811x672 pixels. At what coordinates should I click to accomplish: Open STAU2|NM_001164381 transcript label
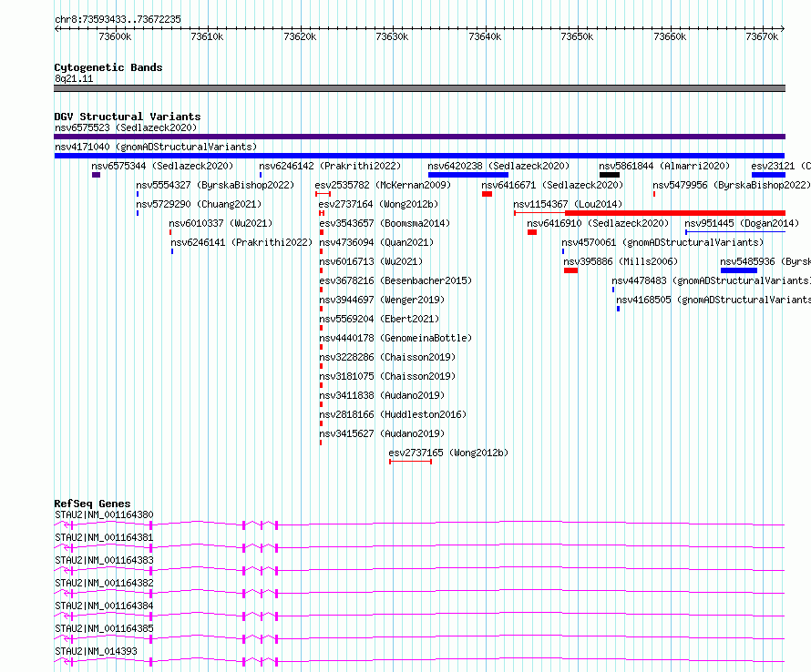pos(104,537)
